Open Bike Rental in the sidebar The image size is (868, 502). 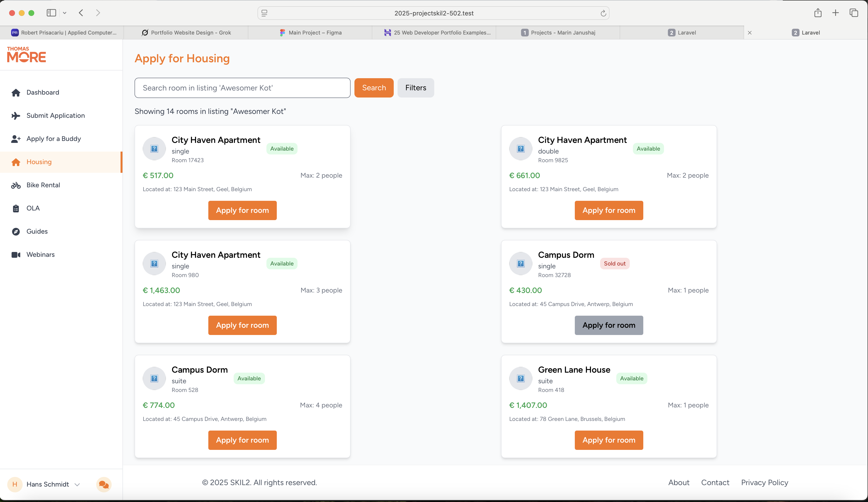[61, 185]
